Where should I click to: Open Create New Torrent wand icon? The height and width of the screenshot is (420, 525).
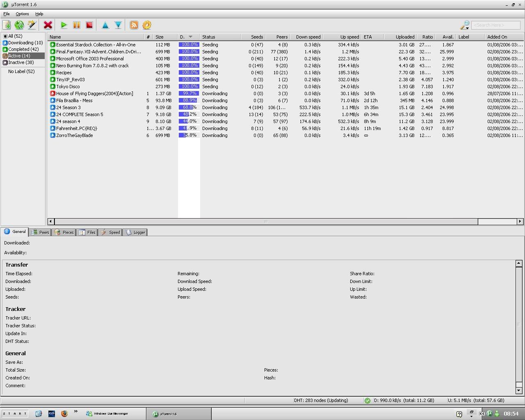click(32, 25)
